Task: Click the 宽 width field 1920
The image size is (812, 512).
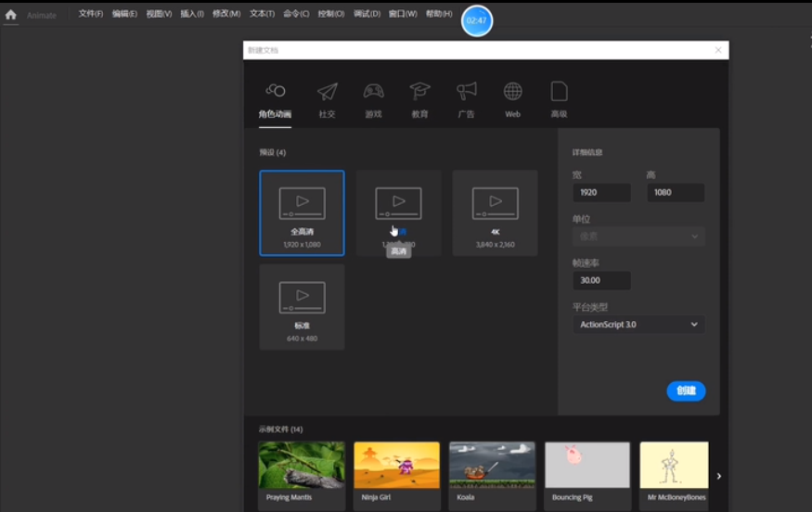Action: click(x=601, y=193)
